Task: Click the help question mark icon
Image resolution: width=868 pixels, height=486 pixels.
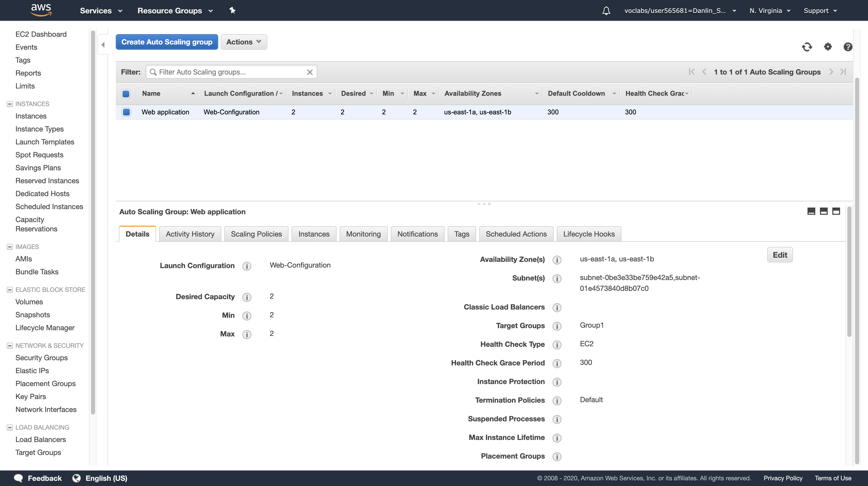Action: pyautogui.click(x=848, y=47)
